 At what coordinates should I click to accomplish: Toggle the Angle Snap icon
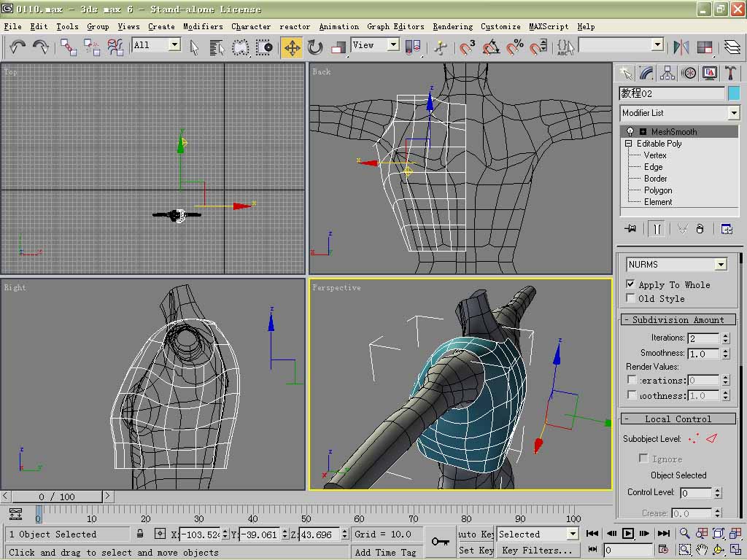tap(491, 47)
